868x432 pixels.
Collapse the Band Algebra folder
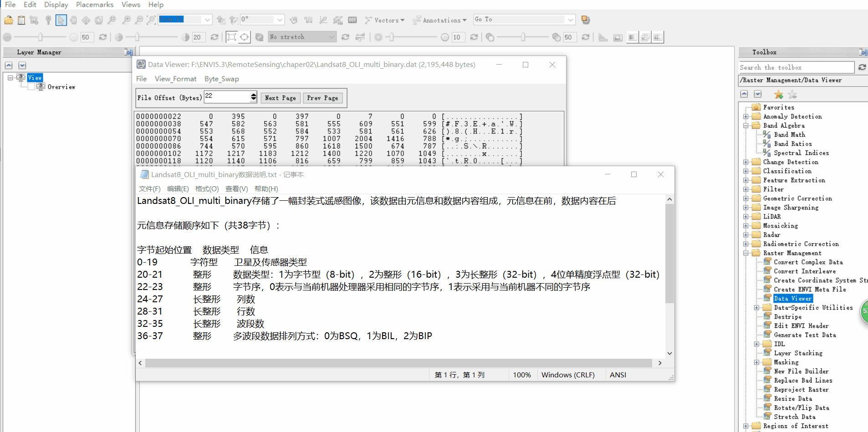tap(745, 126)
